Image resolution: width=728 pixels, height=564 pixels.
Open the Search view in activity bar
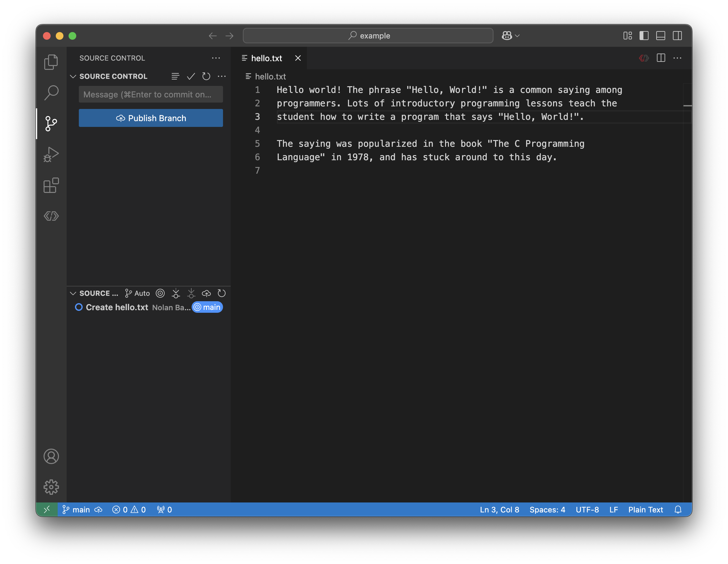tap(51, 93)
